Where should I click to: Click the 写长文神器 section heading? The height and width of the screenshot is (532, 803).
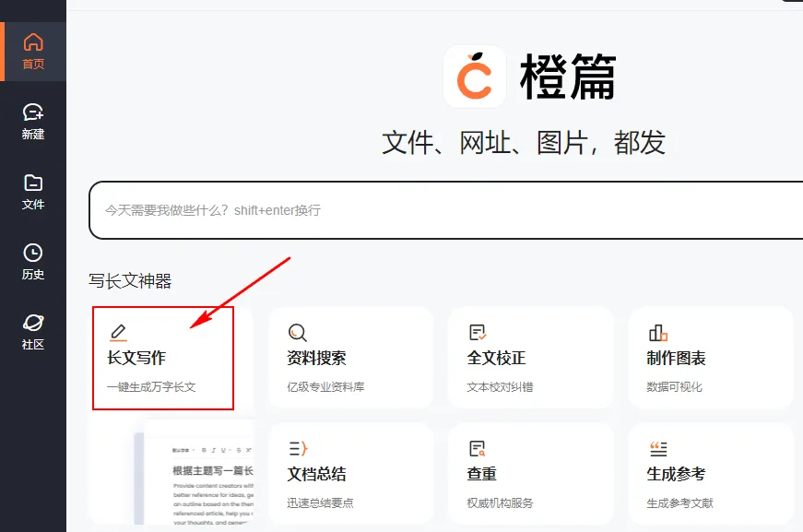[x=130, y=281]
